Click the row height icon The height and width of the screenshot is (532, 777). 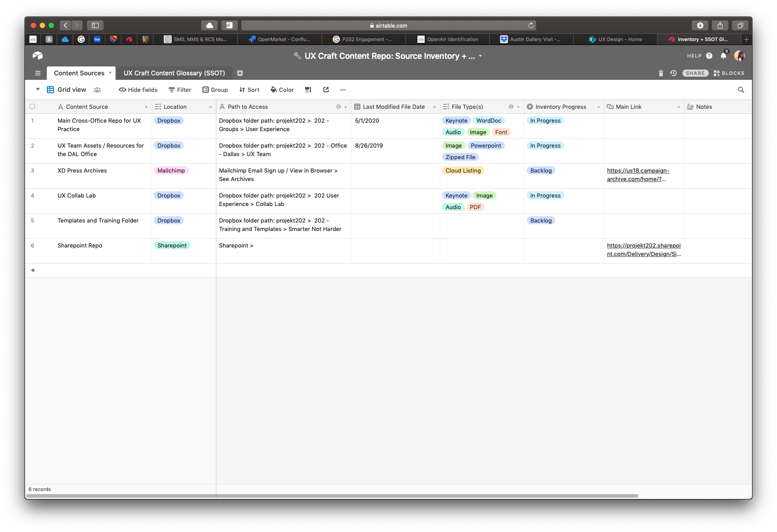(x=308, y=90)
